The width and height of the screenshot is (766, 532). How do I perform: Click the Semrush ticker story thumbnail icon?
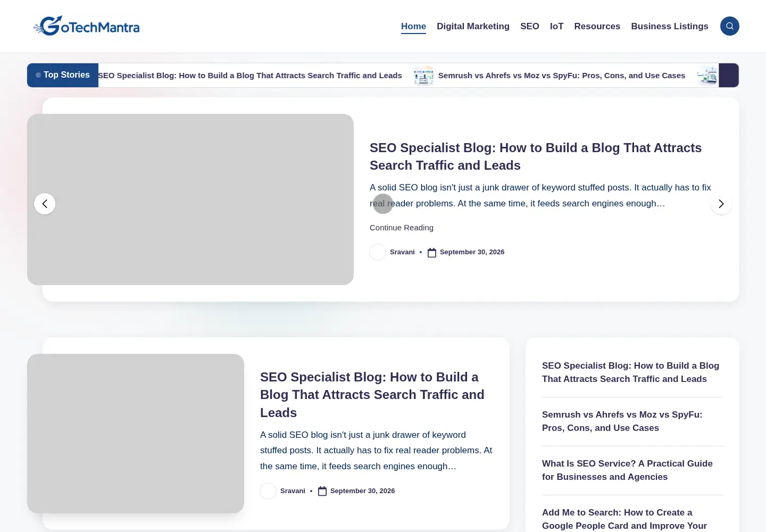(424, 76)
